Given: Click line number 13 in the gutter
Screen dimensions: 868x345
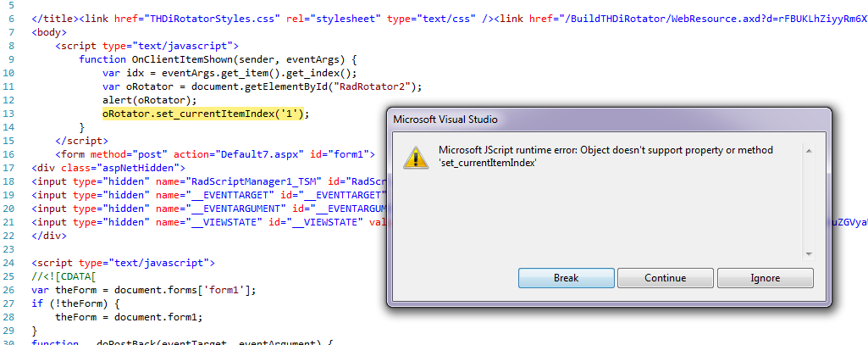Looking at the screenshot, I should 8,114.
